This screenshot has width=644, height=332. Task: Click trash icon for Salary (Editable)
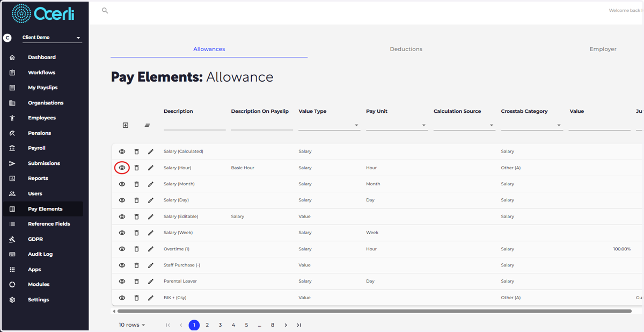tap(136, 216)
